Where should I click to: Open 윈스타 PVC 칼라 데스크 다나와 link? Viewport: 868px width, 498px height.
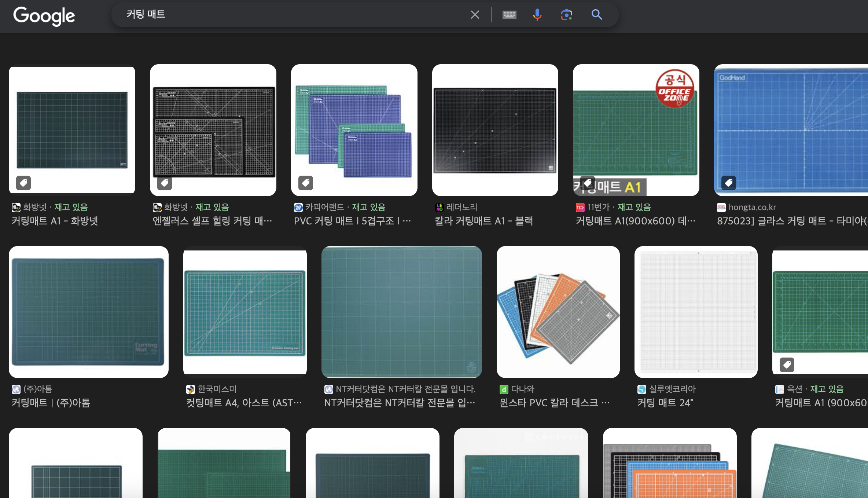point(554,403)
